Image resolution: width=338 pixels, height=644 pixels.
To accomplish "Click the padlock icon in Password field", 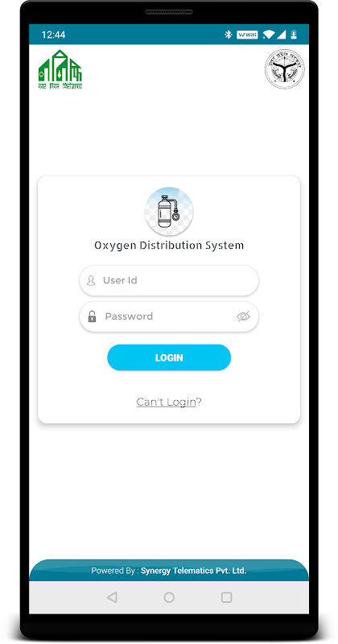I will pos(92,316).
